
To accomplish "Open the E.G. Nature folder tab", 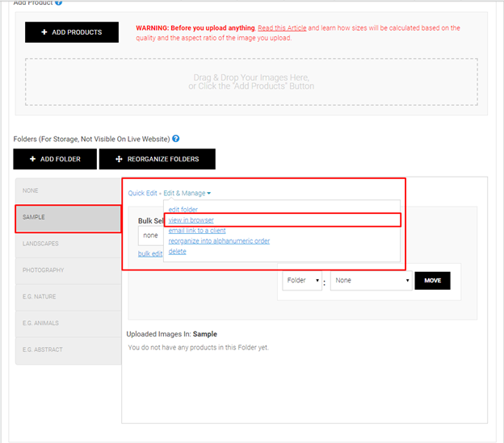I will 68,297.
